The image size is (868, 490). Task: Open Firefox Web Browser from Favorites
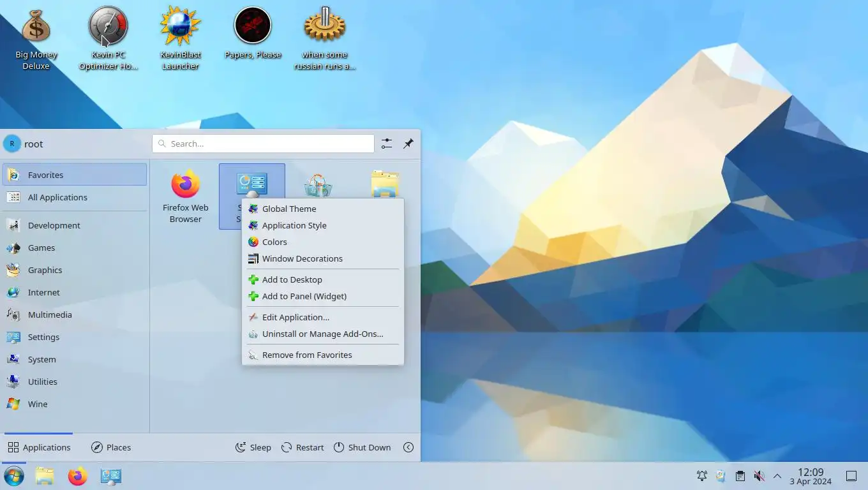pos(185,197)
